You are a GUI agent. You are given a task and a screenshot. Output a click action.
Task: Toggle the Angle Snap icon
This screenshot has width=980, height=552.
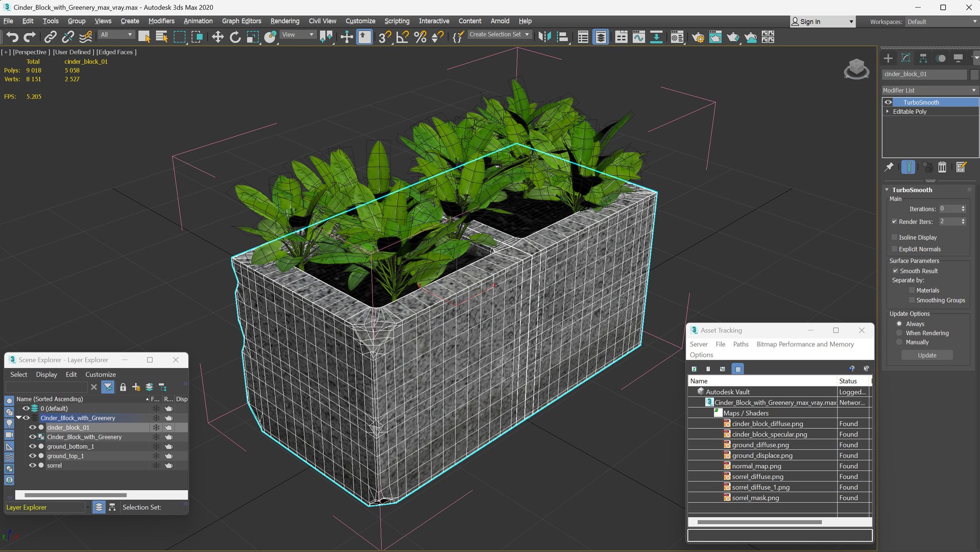(x=402, y=37)
